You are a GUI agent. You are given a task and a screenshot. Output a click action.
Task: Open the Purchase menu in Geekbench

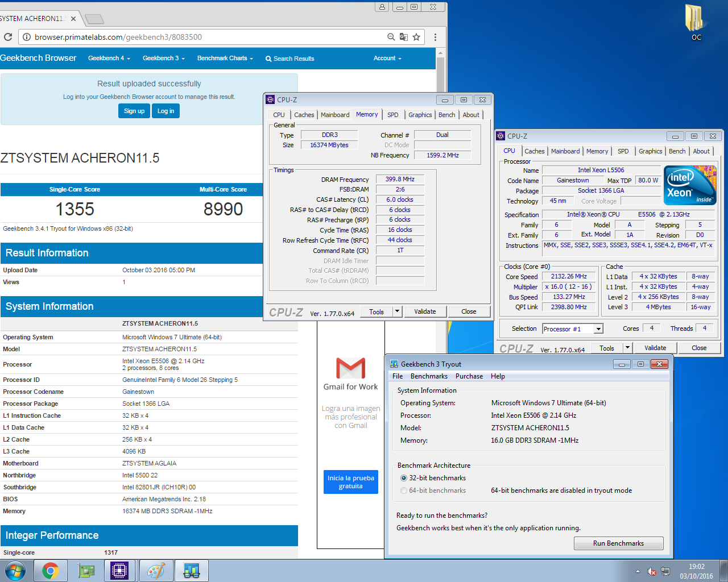pos(469,376)
